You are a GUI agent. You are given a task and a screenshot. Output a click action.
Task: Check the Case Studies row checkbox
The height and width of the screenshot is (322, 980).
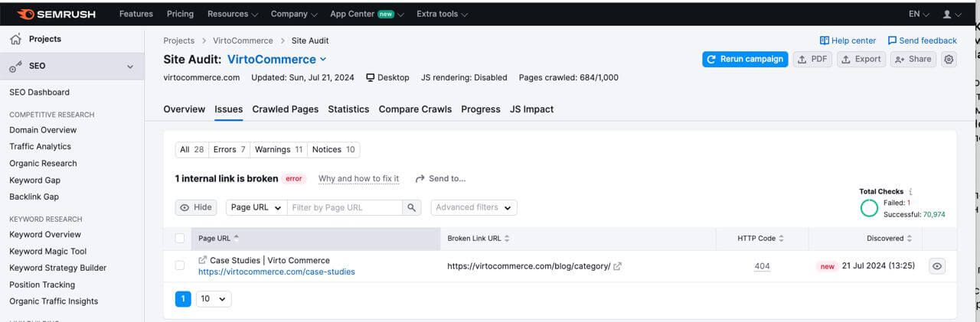tap(180, 265)
